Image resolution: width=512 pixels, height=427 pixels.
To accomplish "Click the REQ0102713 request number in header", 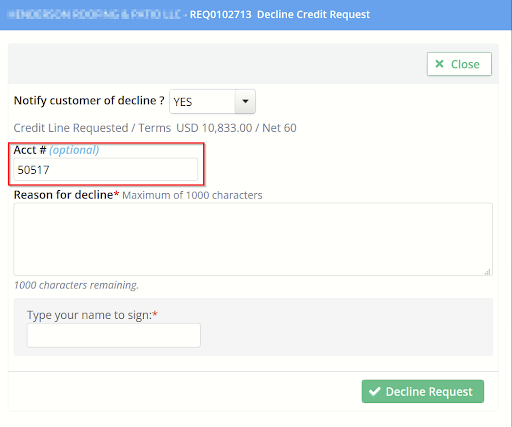I will (x=220, y=15).
